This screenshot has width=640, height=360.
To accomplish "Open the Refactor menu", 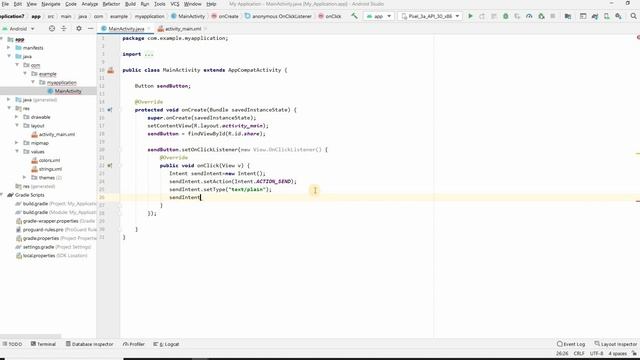I will tap(111, 4).
